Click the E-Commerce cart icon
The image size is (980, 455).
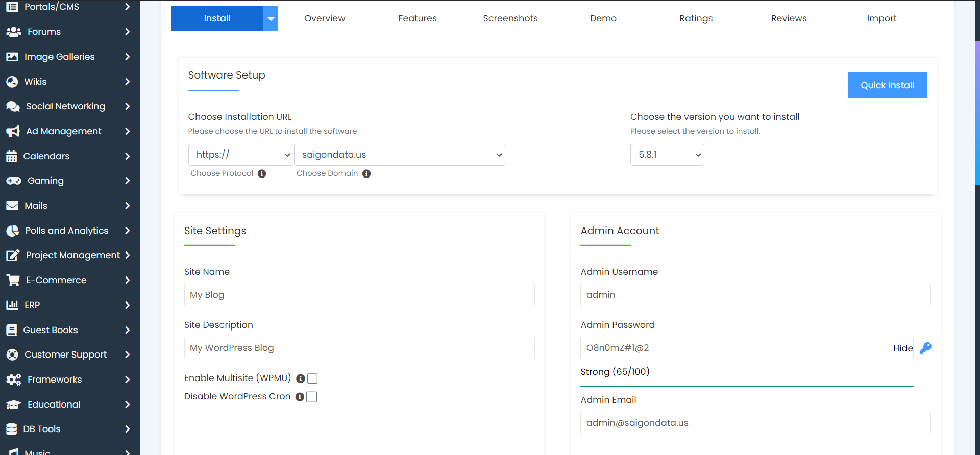(x=13, y=280)
